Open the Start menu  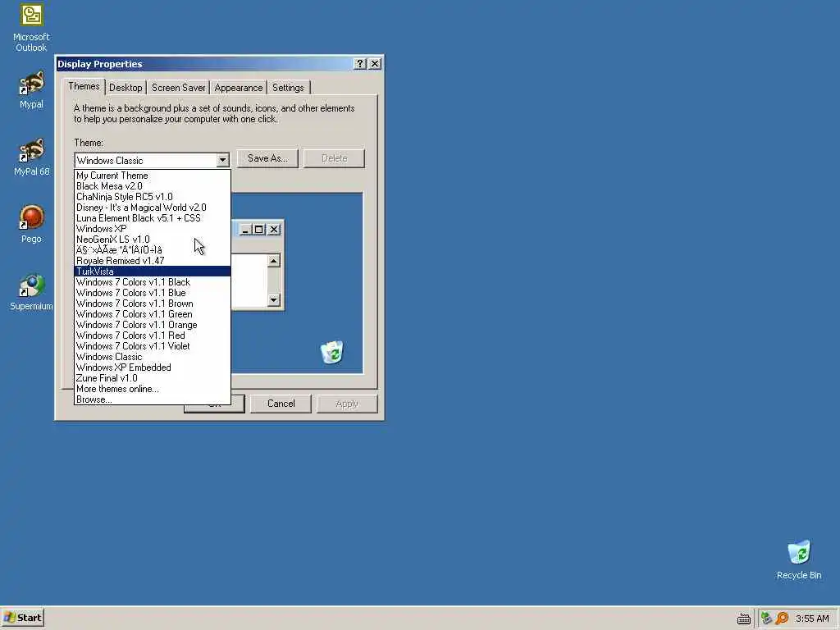[22, 618]
